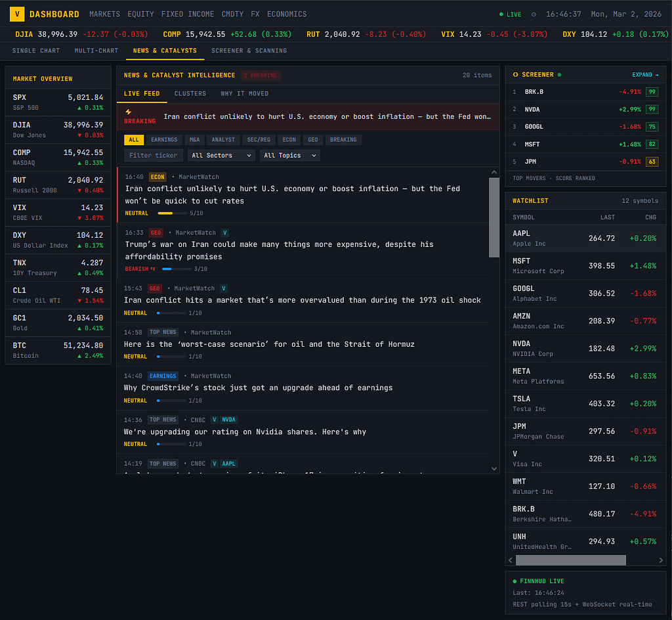This screenshot has height=620, width=672.
Task: Open the Screener & Scanning tab
Action: pyautogui.click(x=249, y=51)
